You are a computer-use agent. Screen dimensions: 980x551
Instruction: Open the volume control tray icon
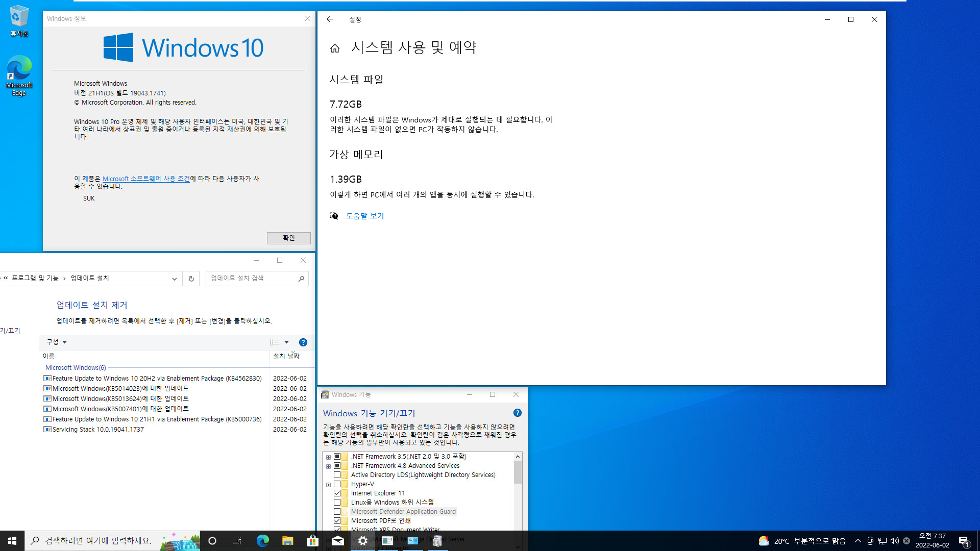click(x=895, y=541)
